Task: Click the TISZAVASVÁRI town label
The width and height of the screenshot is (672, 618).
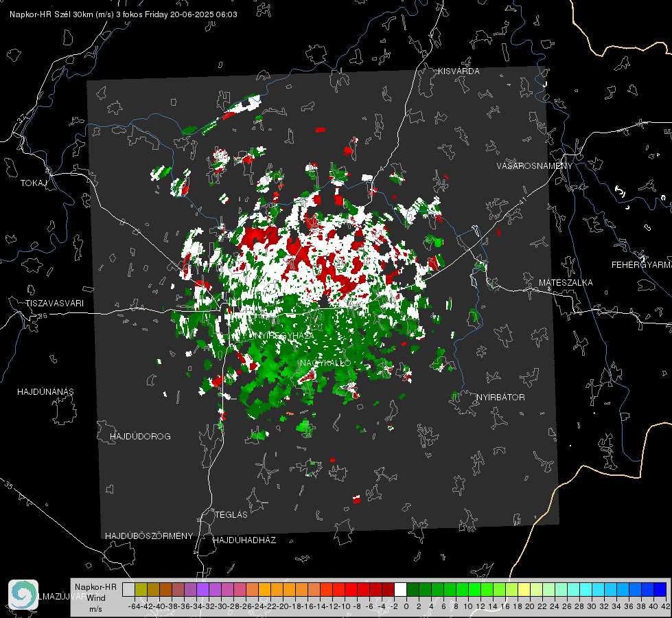Action: (x=54, y=304)
